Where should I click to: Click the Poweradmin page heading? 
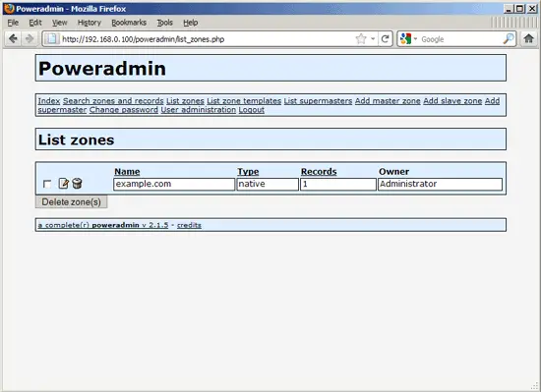102,68
